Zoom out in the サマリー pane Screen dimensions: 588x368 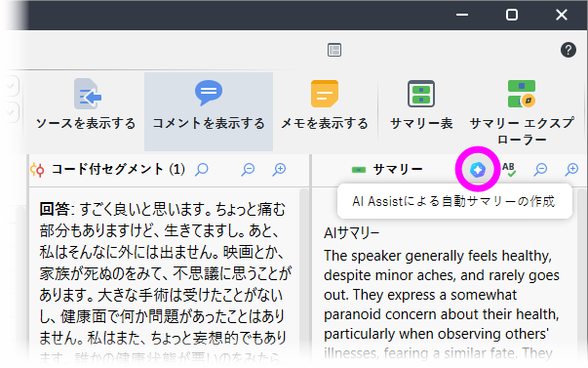[540, 169]
